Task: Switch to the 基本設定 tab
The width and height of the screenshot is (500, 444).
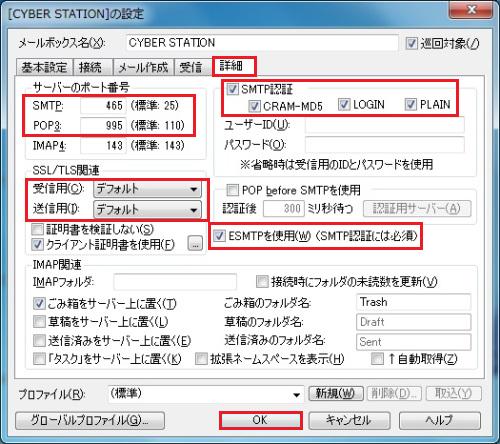Action: pos(44,68)
